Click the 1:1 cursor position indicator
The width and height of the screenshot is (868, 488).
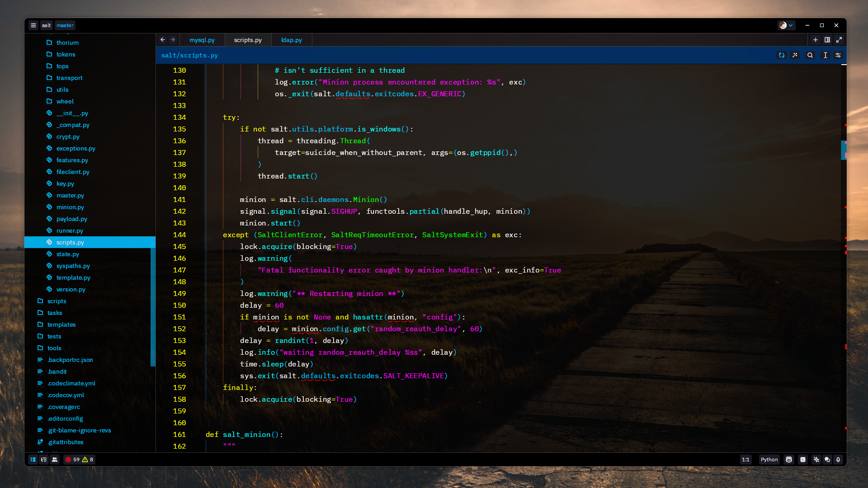click(745, 460)
